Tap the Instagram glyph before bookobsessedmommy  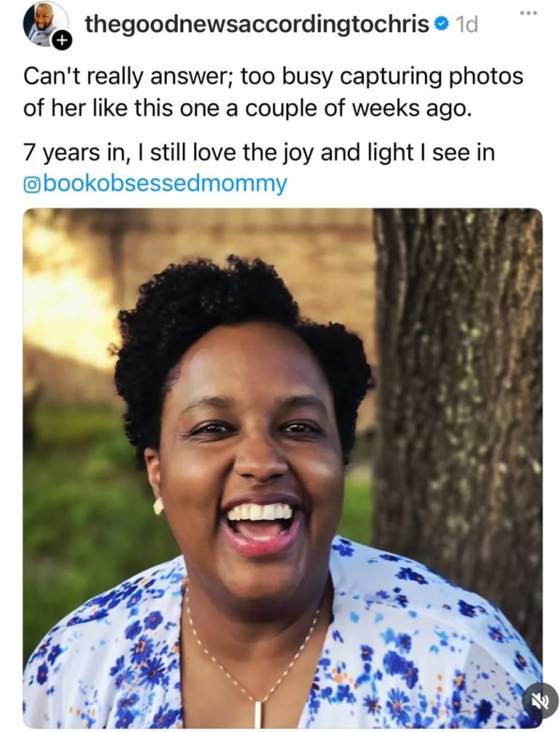pyautogui.click(x=32, y=185)
